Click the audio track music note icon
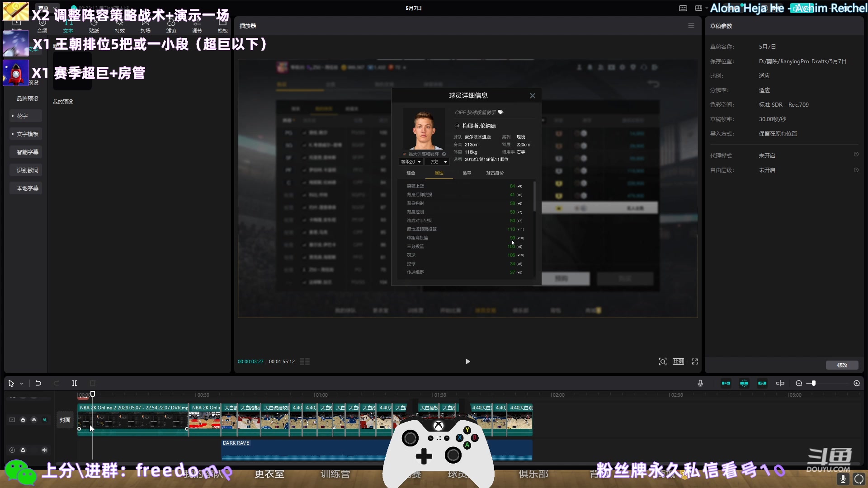Viewport: 868px width, 488px height. [12, 450]
